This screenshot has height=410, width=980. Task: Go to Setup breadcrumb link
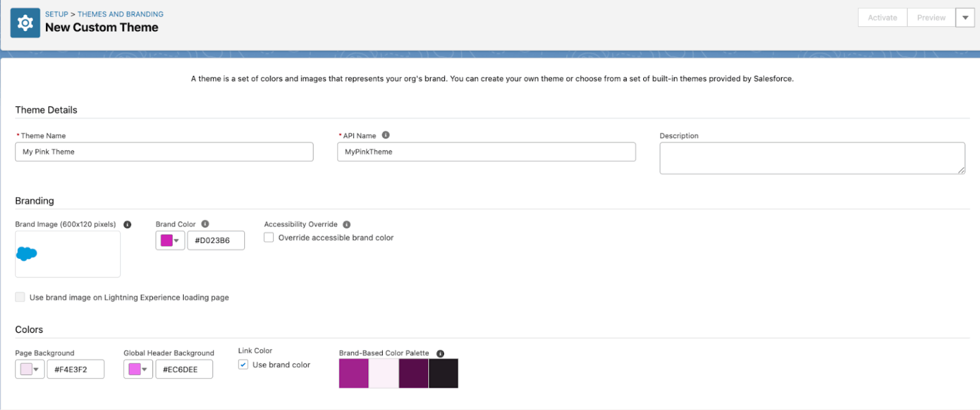click(56, 14)
